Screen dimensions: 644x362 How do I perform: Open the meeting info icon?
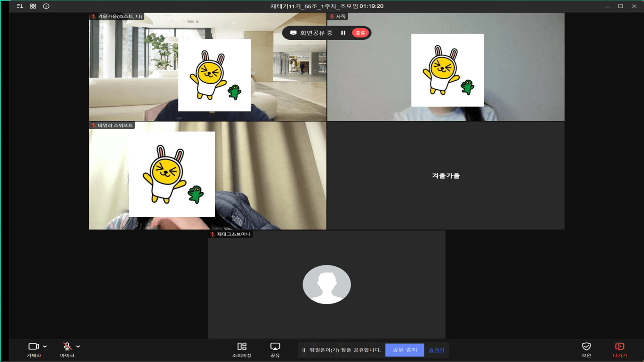pyautogui.click(x=46, y=6)
